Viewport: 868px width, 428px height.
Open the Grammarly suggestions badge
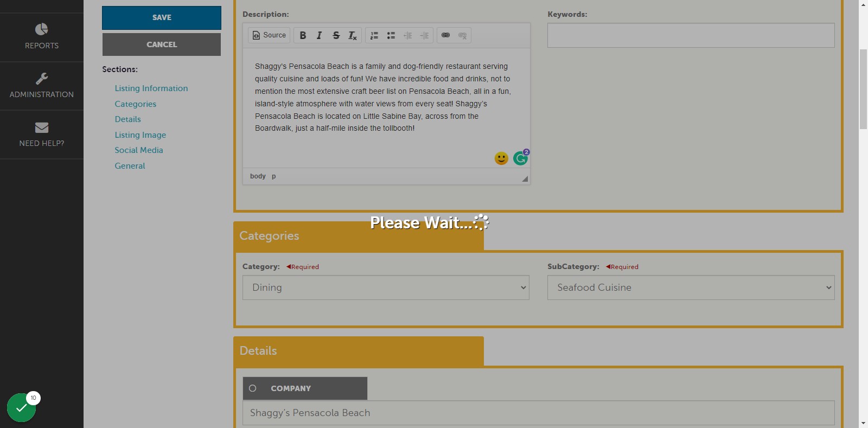pyautogui.click(x=521, y=158)
